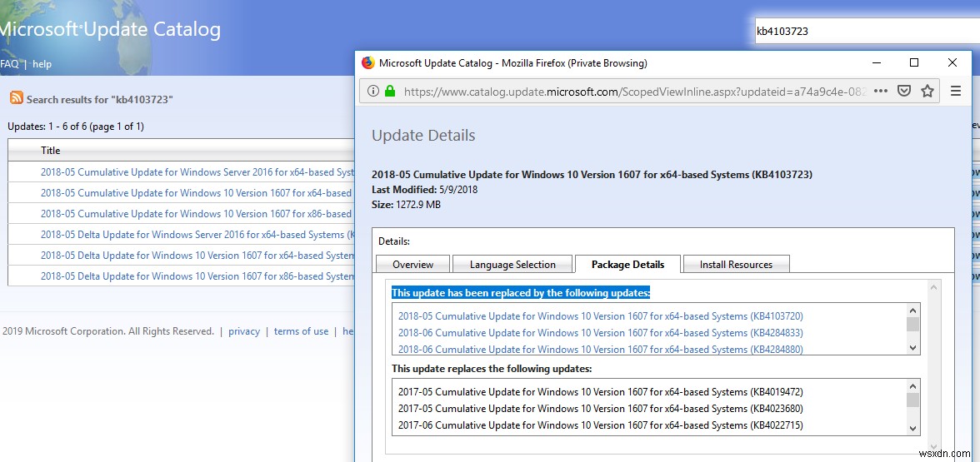Open page actions three-dot menu in address bar

point(881,92)
